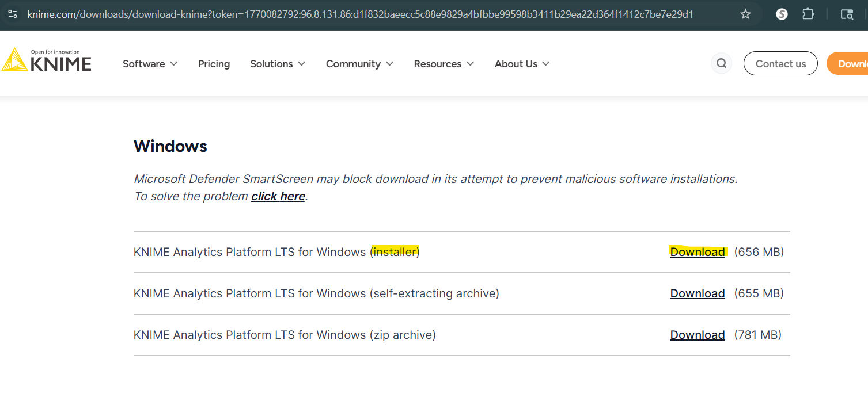Screen dimensions: 868x393
Task: Expand the Solutions dropdown menu
Action: point(277,64)
